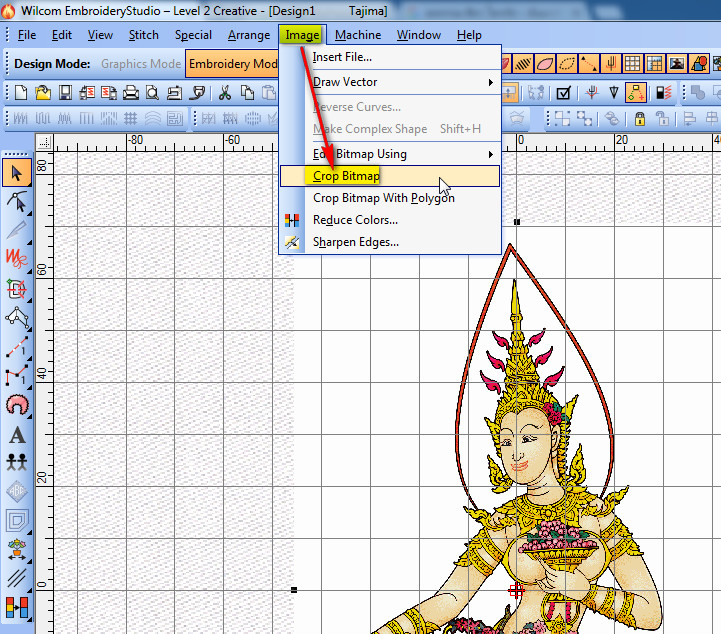Click the black-white swatch with red zigzag icon
721x634 pixels.
pos(663,93)
